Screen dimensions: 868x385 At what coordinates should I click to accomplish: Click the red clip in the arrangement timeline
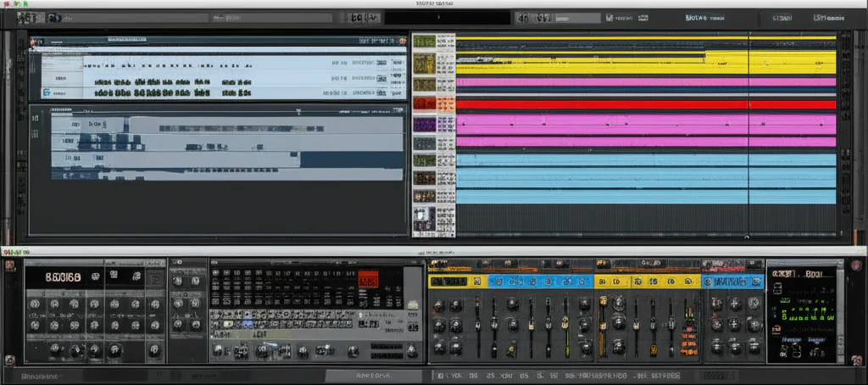click(x=646, y=104)
